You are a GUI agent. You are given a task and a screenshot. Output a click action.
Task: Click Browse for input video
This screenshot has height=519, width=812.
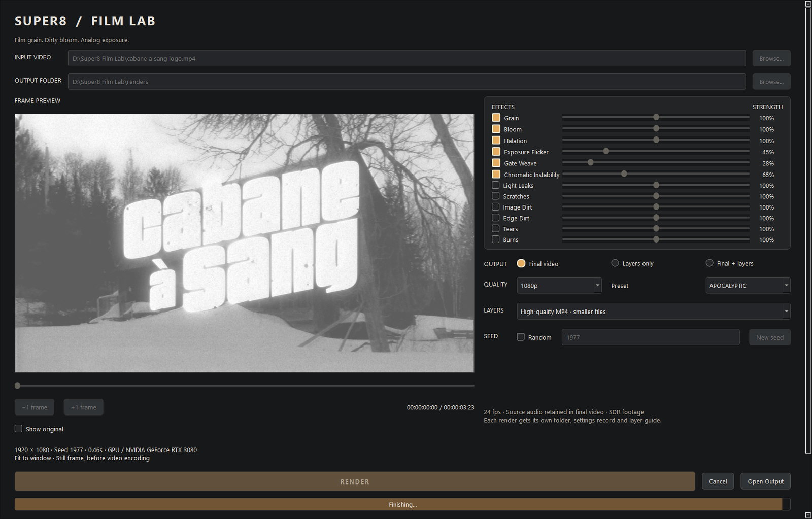point(771,58)
